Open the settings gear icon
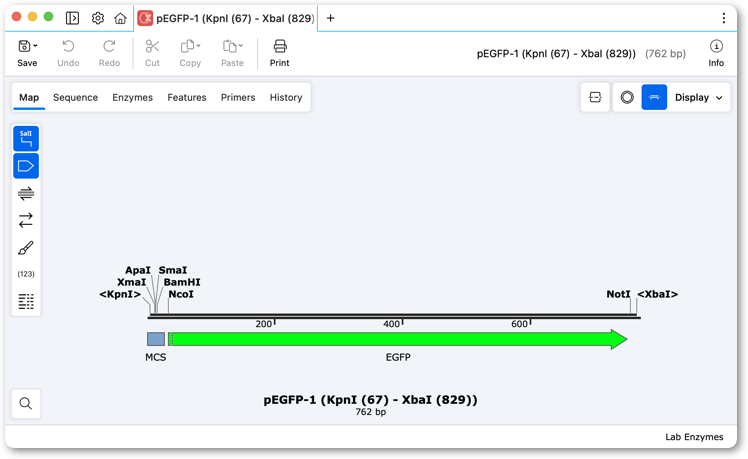 tap(98, 18)
